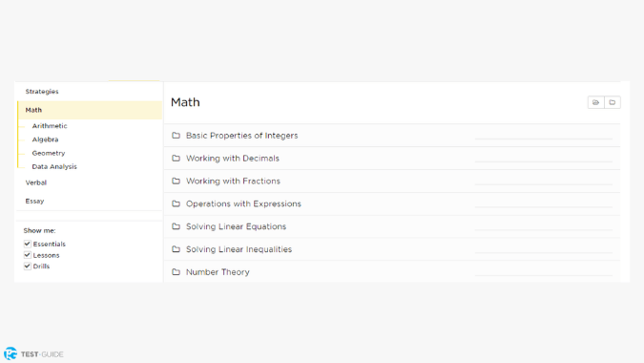Toggle the Lessons checkbox

coord(28,255)
